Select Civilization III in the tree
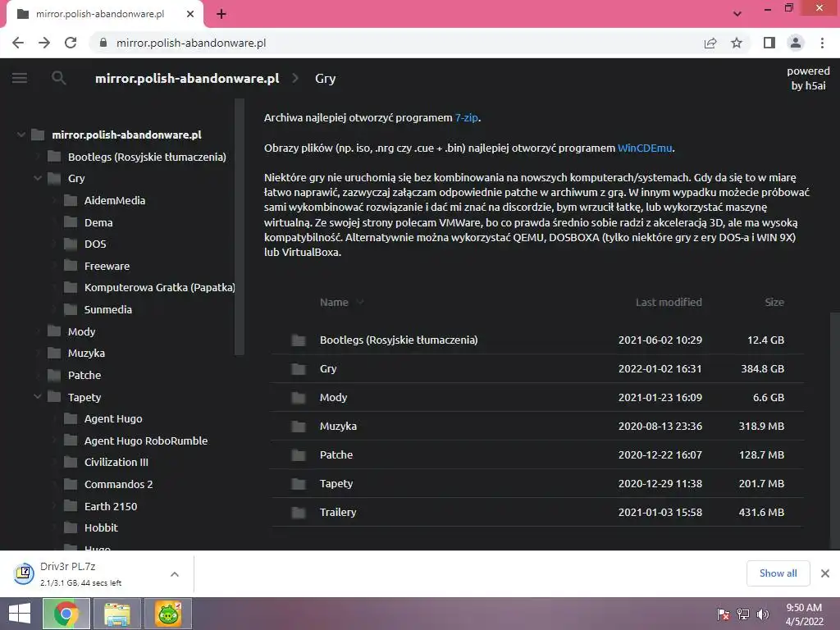This screenshot has width=840, height=630. coord(116,462)
